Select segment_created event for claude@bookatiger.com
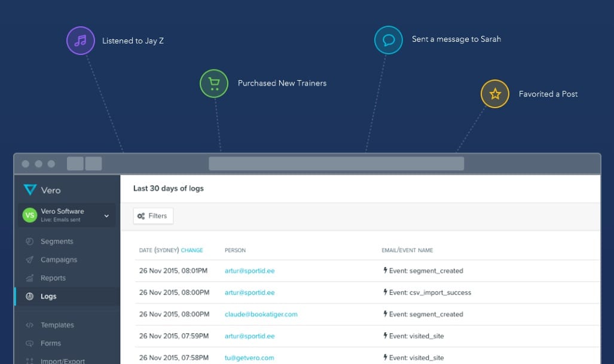 pyautogui.click(x=426, y=314)
